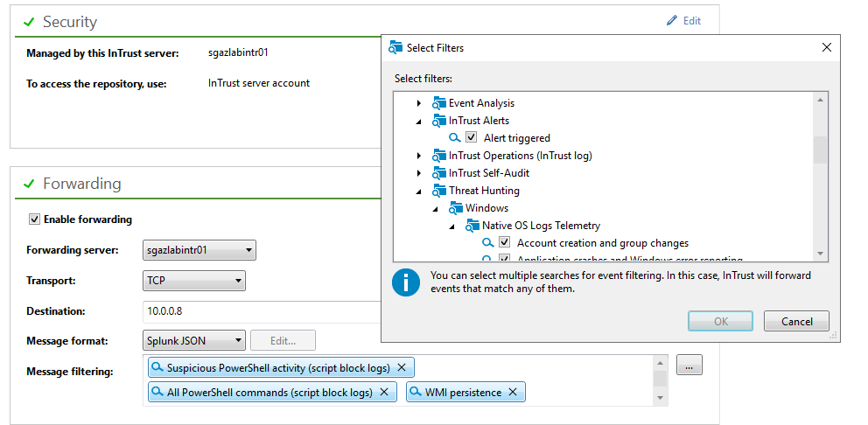Remove the Suspicious PowerShell activity filter
This screenshot has width=868, height=425.
[402, 367]
